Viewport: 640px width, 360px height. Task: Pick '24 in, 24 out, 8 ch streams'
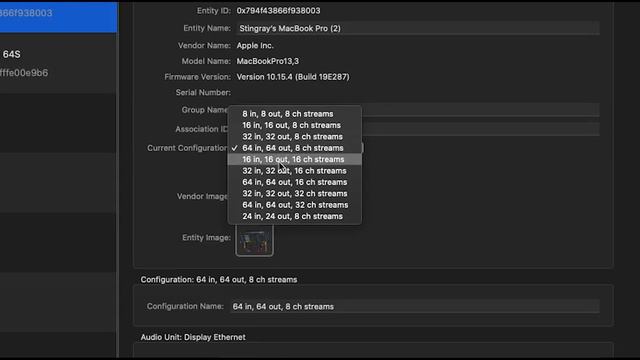tap(294, 217)
